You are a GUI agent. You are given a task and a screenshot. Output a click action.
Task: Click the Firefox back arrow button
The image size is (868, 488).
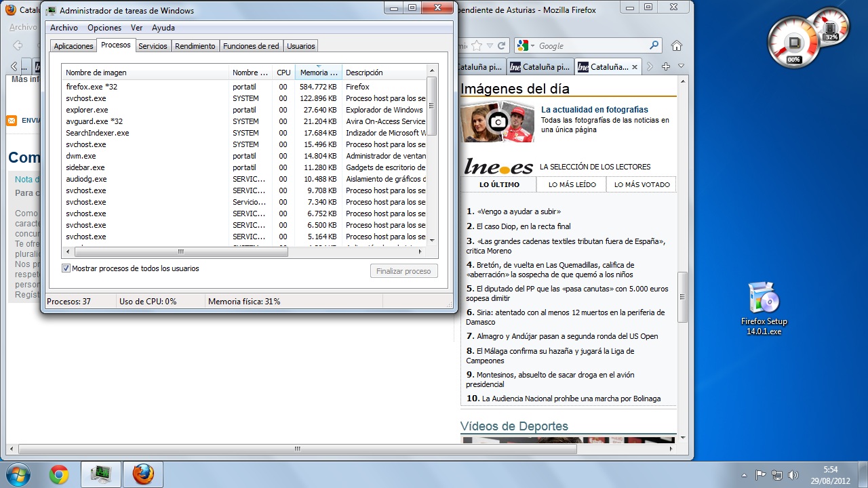(x=18, y=45)
